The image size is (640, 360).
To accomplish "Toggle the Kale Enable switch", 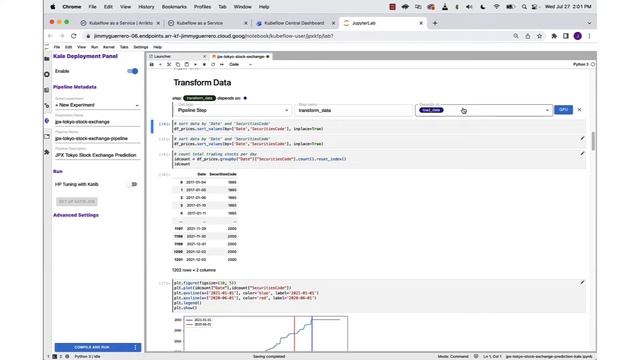I will (x=133, y=71).
